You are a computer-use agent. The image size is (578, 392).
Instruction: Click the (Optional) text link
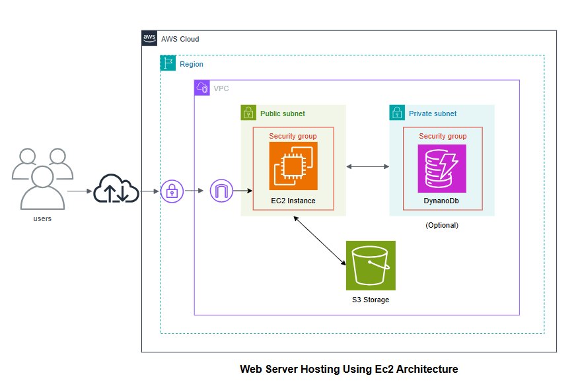441,225
